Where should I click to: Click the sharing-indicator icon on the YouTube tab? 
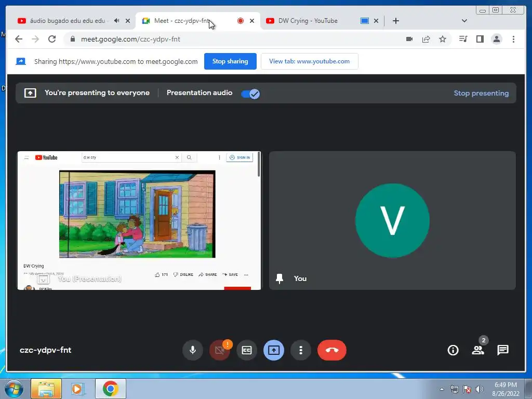tap(364, 21)
